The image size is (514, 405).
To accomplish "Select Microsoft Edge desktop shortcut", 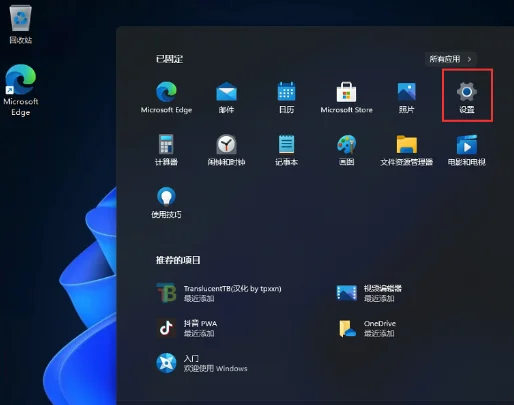I will point(21,90).
